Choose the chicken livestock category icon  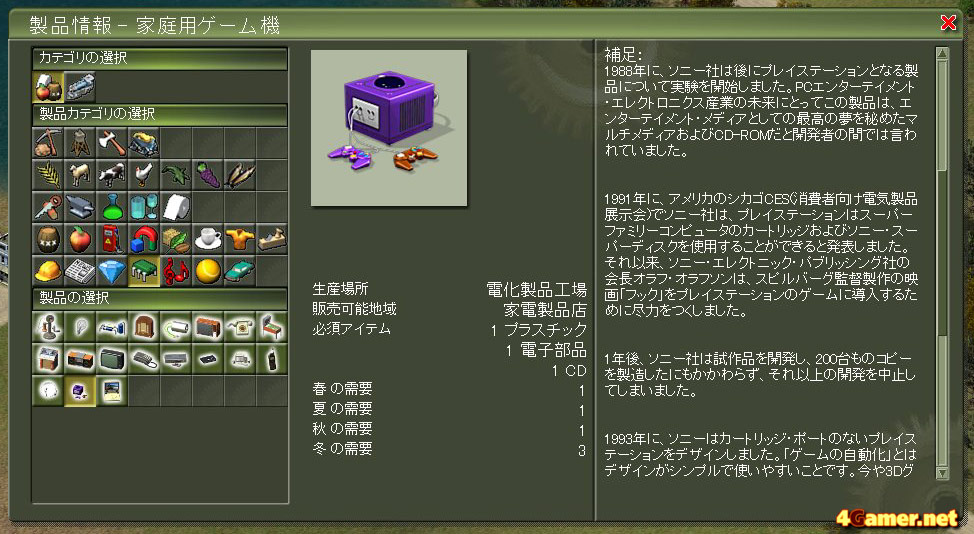pyautogui.click(x=144, y=175)
